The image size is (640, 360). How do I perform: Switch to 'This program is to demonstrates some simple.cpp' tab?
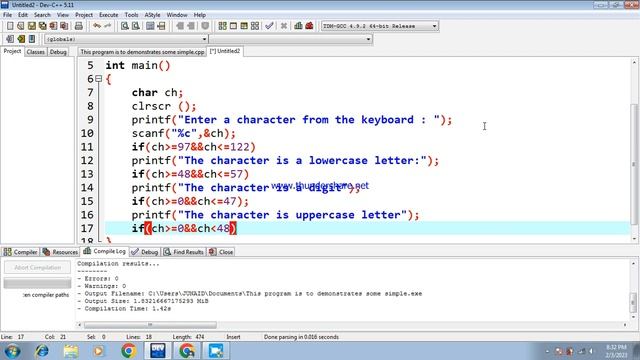pyautogui.click(x=142, y=52)
